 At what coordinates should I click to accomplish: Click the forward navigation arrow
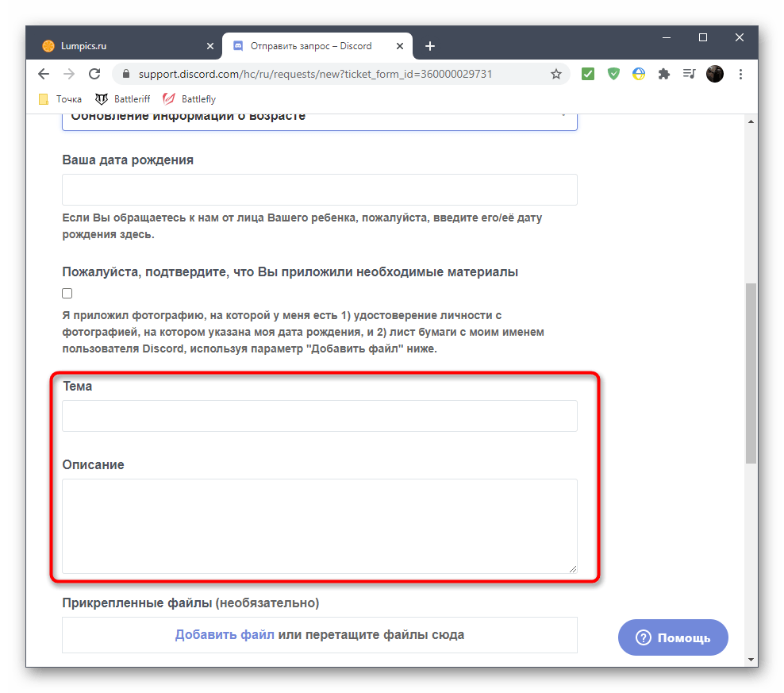[x=69, y=74]
